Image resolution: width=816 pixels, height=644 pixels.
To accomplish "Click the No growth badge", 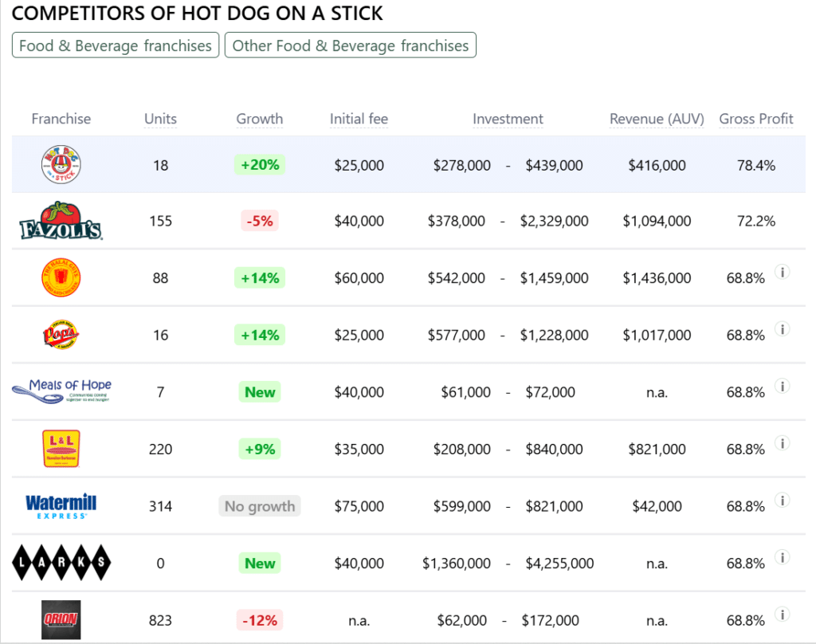I will (x=260, y=506).
